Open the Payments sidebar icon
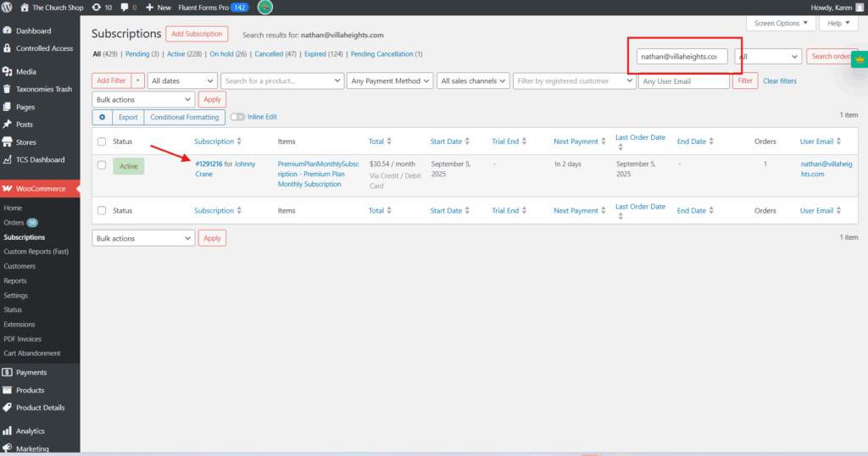The height and width of the screenshot is (456, 868). pos(8,372)
